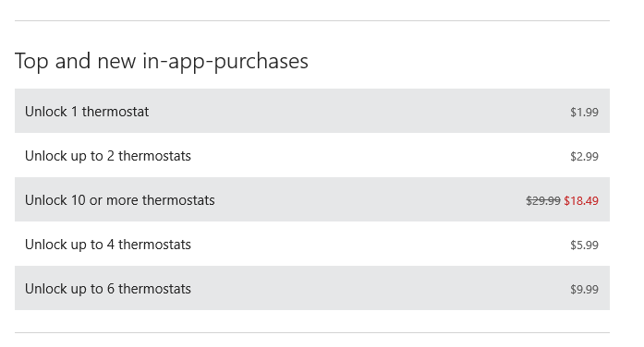Select Unlock up to 4 thermostats
Viewport: 644px width, 347px height.
(312, 244)
